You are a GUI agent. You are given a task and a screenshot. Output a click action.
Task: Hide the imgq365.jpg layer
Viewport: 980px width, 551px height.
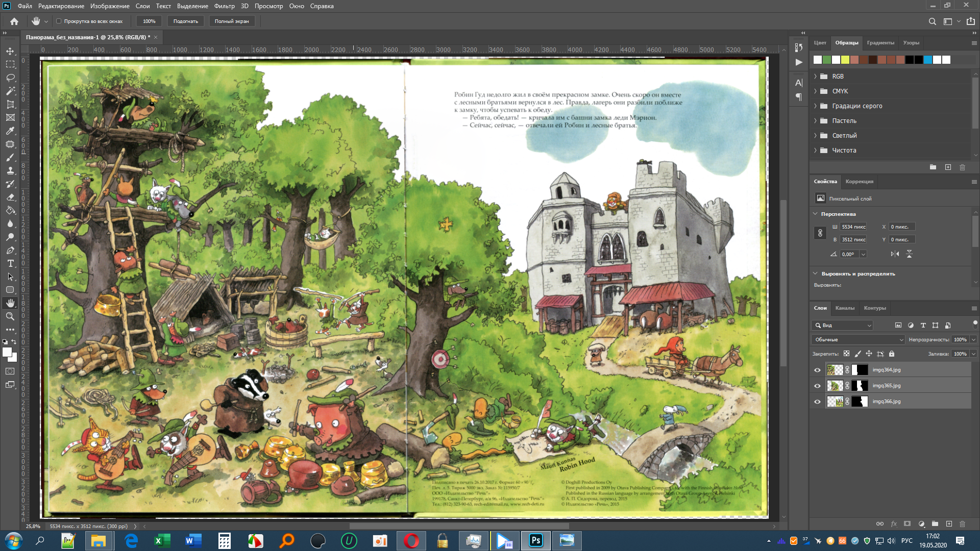point(817,386)
